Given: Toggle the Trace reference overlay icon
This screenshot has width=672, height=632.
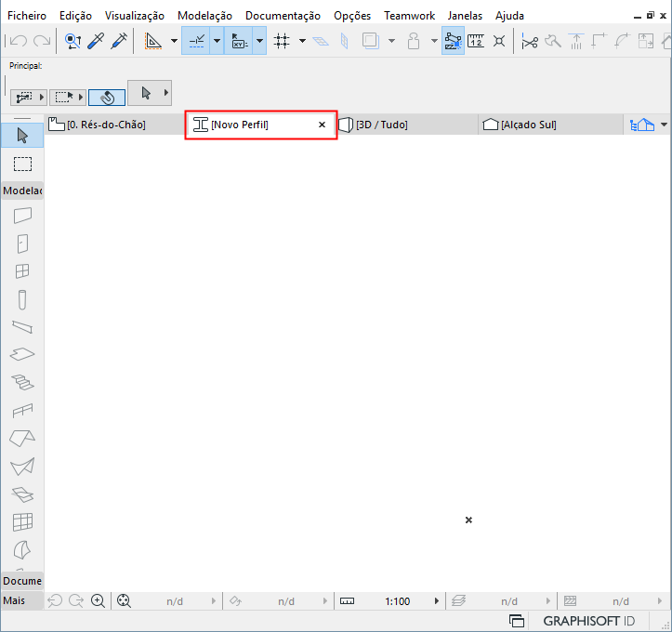Looking at the screenshot, I should click(370, 41).
